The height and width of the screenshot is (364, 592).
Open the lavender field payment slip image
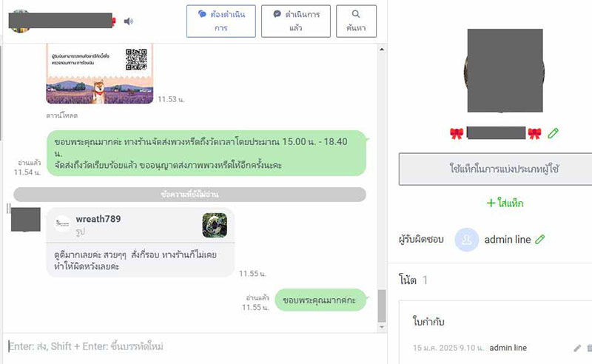pos(100,74)
